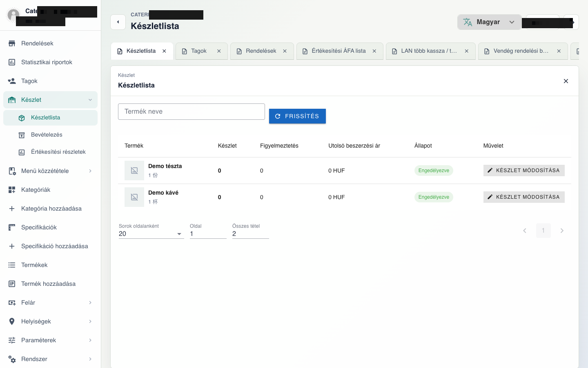This screenshot has width=588, height=368.
Task: Modify stock for Demo tészta
Action: click(524, 171)
